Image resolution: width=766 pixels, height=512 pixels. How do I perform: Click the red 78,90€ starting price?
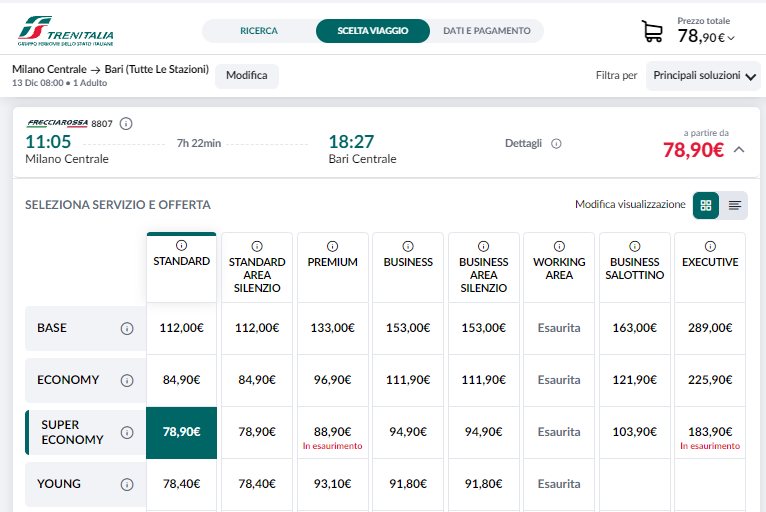point(693,150)
